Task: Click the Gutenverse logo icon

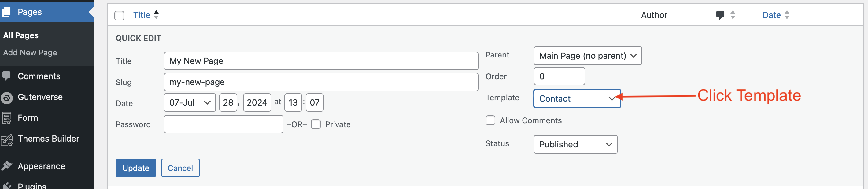Action: [6, 97]
